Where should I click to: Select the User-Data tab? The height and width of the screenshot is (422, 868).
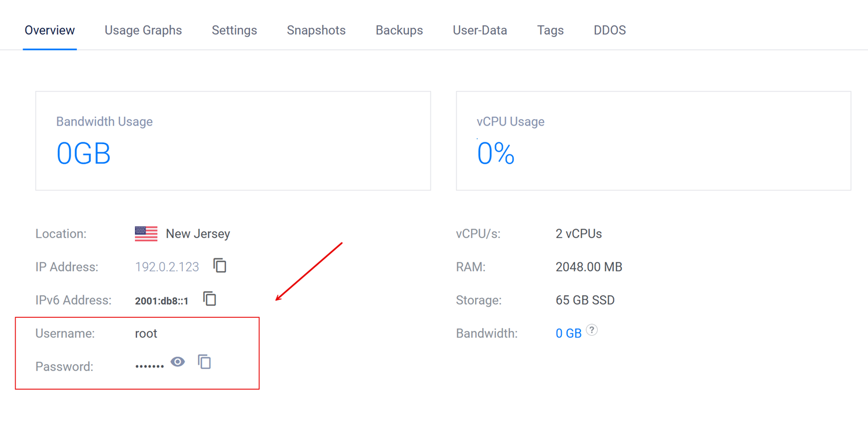(x=480, y=30)
